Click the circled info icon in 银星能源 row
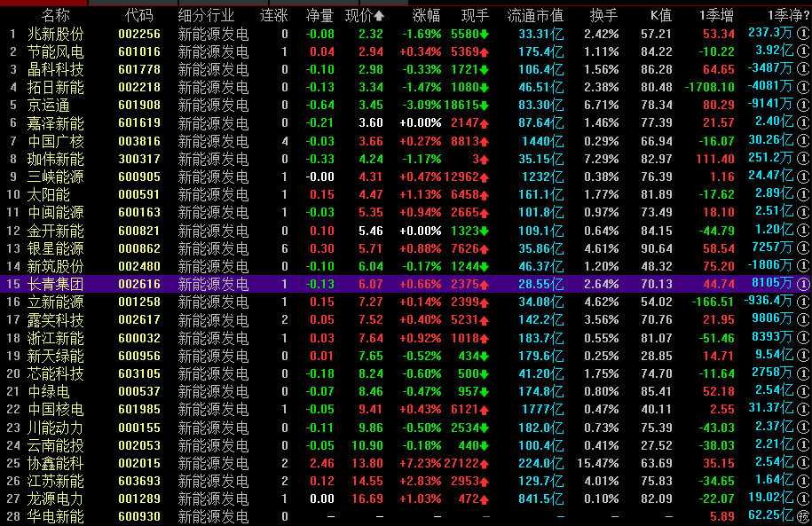The height and width of the screenshot is (526, 812). coord(803,248)
